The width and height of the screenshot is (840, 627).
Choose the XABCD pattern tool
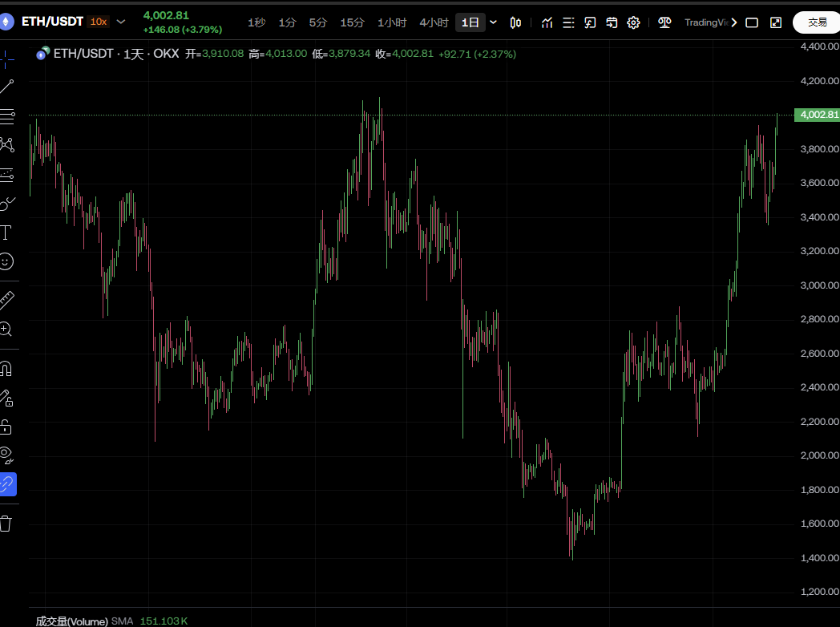click(7, 144)
